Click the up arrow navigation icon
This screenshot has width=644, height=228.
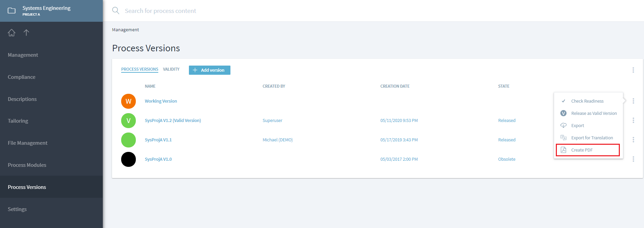26,33
